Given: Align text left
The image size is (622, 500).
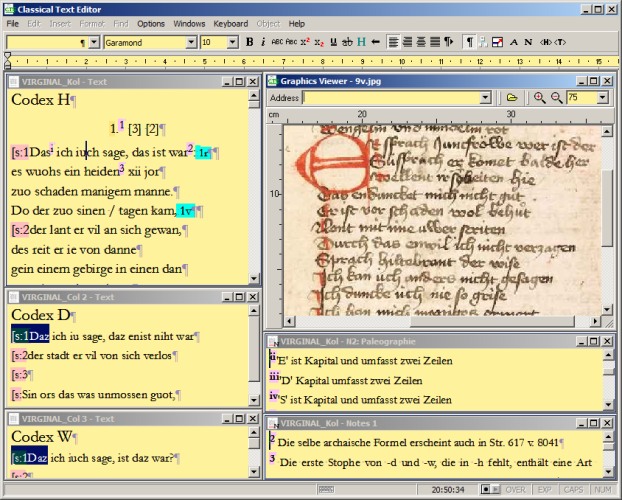Looking at the screenshot, I should 393,42.
